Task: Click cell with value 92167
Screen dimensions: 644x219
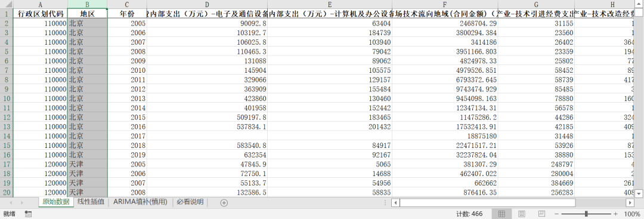Action: click(330, 155)
